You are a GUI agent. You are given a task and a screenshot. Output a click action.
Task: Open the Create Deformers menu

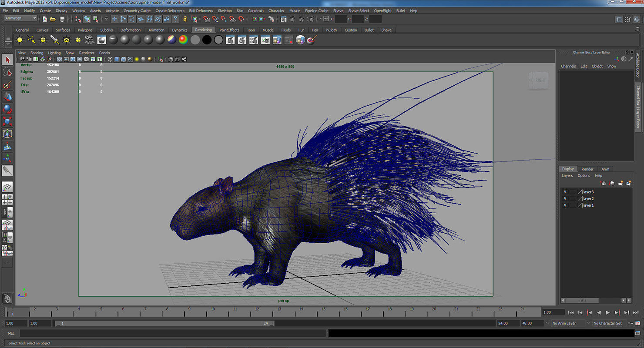[170, 10]
